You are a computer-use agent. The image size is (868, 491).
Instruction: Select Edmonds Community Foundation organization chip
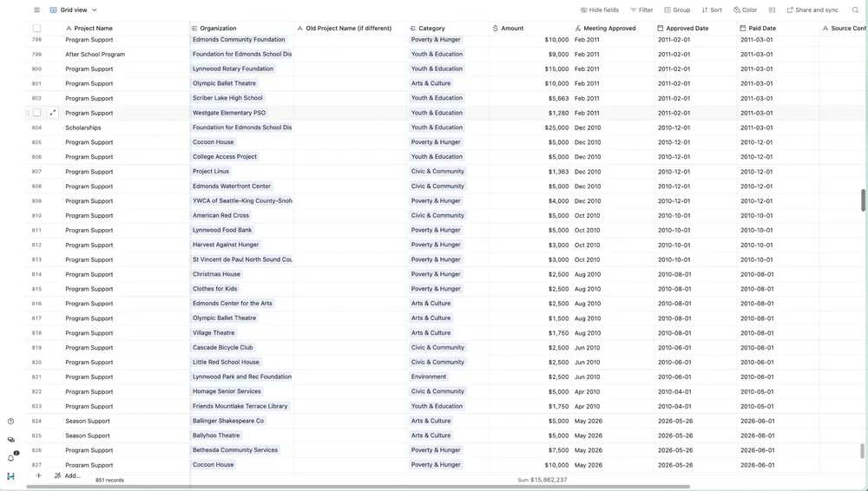[x=239, y=39]
